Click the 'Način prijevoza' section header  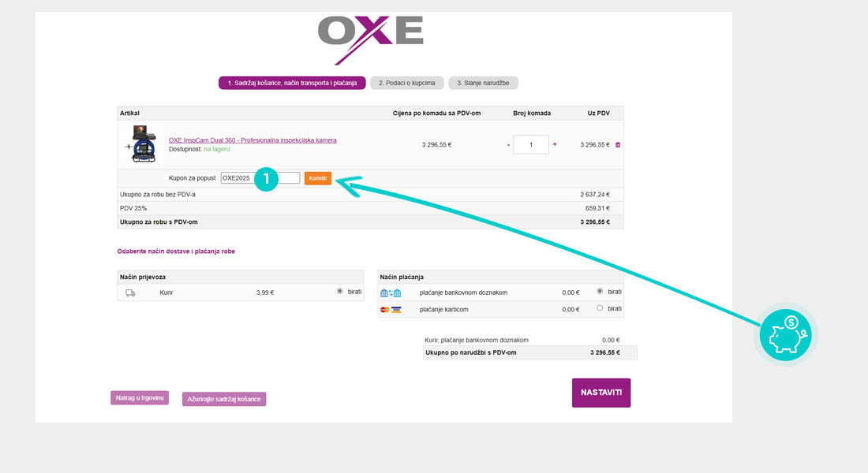[143, 277]
